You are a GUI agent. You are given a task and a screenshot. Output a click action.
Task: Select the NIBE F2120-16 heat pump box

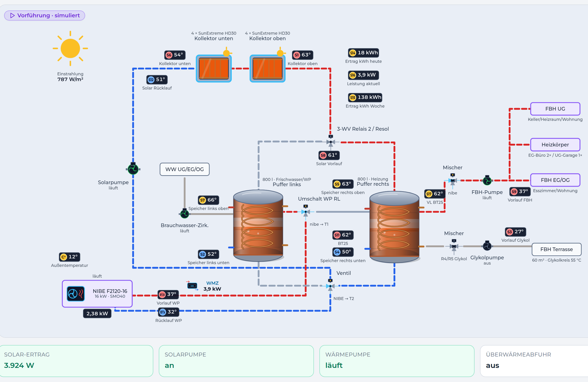(x=97, y=294)
